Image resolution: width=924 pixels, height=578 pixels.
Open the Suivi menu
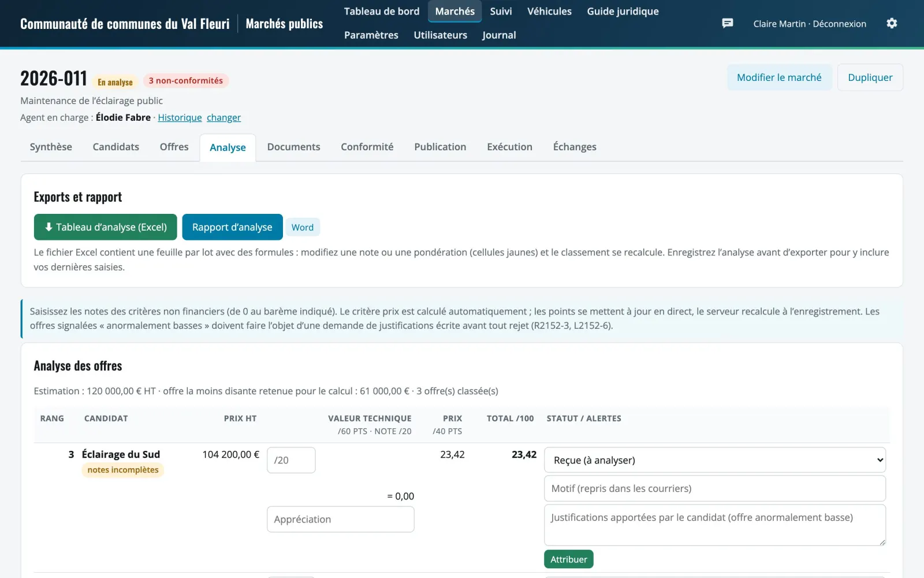(501, 12)
